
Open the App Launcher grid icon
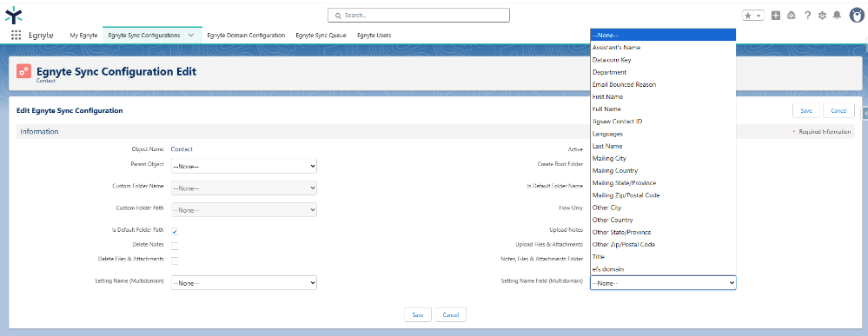pyautogui.click(x=16, y=35)
